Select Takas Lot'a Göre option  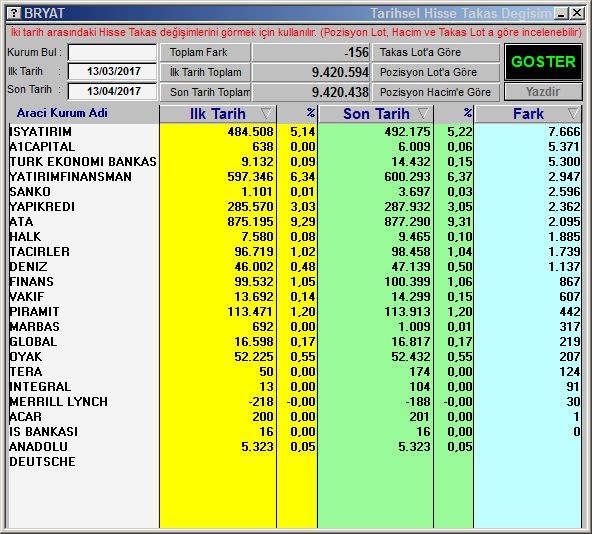coord(436,52)
